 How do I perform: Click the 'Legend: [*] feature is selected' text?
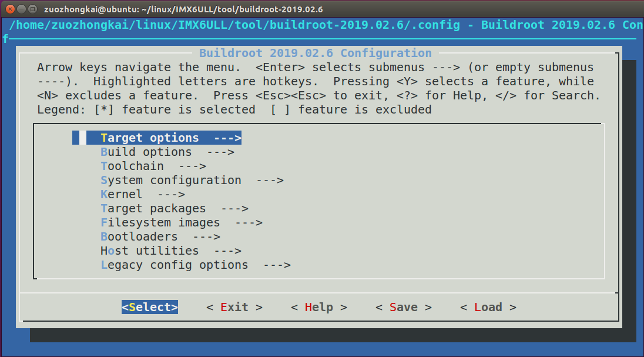(146, 110)
